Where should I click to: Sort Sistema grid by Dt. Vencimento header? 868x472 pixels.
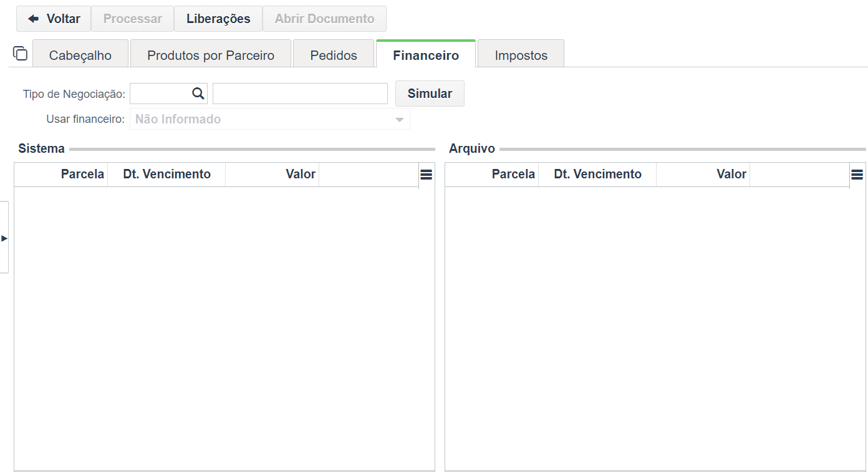tap(166, 174)
